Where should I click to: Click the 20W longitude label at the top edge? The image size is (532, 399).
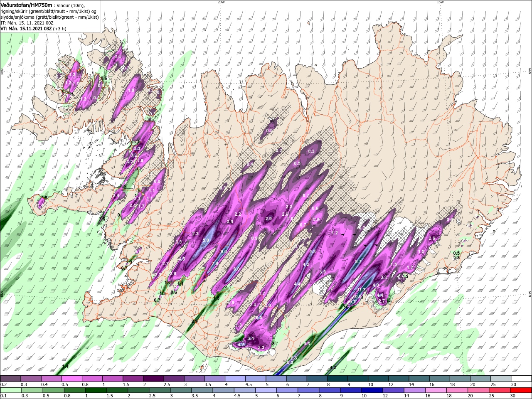pos(221,2)
